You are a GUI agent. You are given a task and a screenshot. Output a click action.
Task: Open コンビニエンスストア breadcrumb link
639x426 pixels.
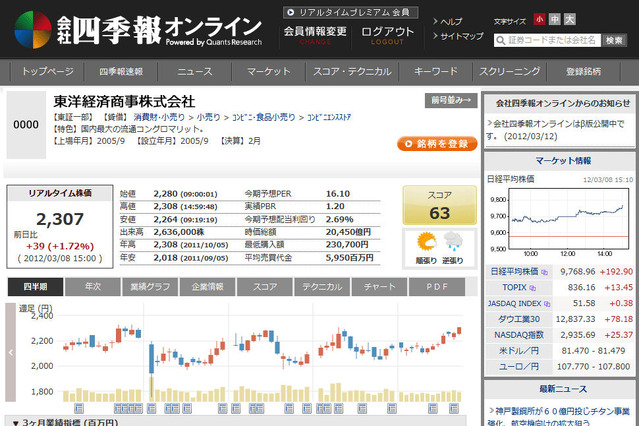click(329, 117)
